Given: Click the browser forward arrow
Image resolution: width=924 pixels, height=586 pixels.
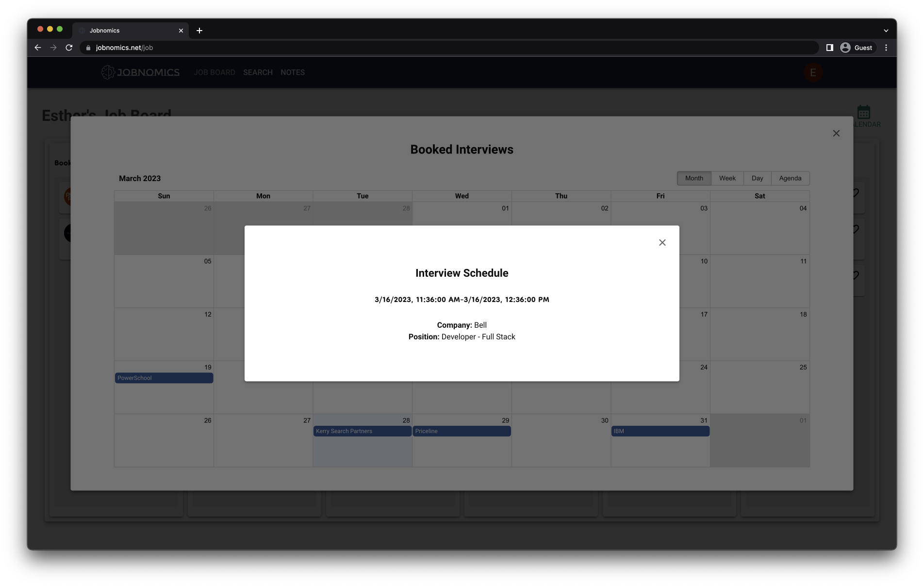Looking at the screenshot, I should click(53, 48).
